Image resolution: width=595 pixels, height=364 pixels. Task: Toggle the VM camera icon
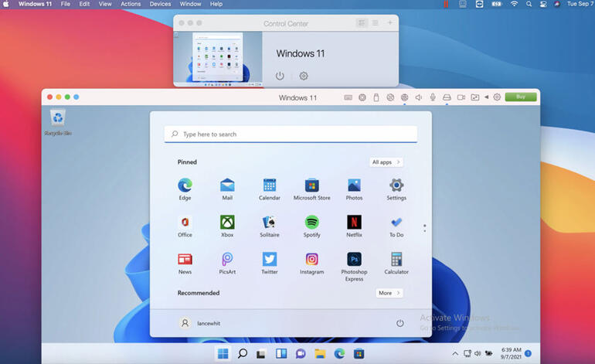461,97
